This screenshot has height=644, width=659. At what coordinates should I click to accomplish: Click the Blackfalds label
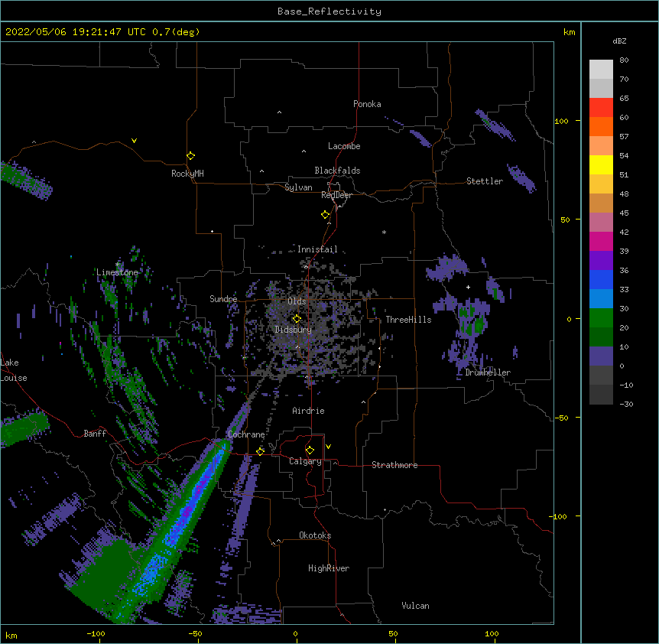(x=337, y=171)
